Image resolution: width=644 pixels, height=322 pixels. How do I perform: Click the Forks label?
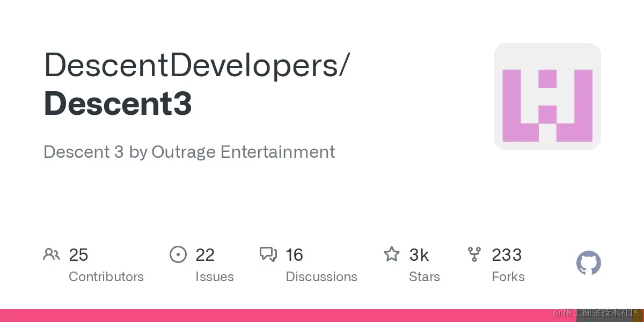[508, 277]
